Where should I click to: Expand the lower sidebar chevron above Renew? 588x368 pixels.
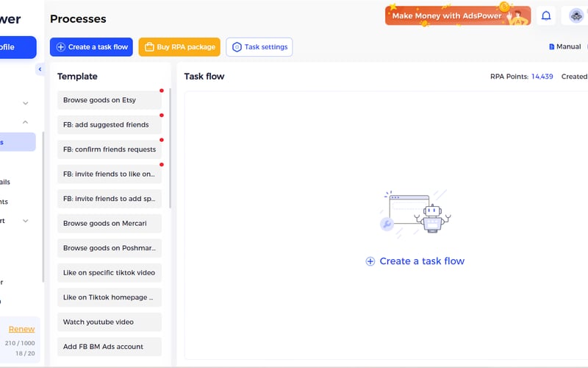[26, 221]
